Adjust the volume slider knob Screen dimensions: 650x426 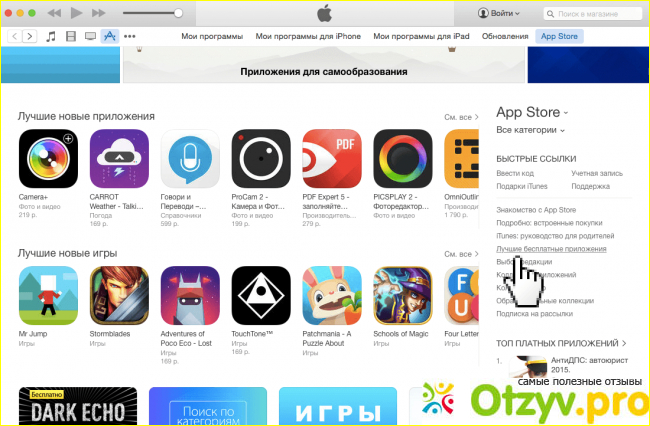tap(178, 13)
